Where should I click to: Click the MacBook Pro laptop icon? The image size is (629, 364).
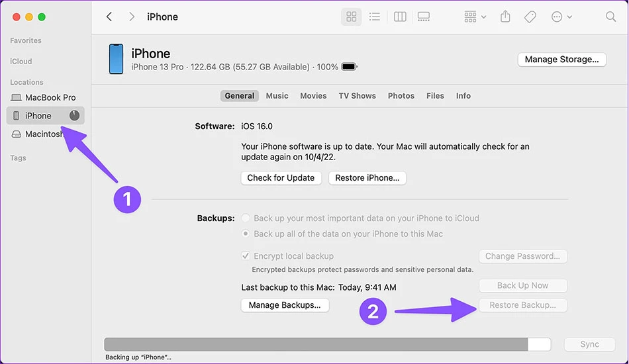point(16,97)
